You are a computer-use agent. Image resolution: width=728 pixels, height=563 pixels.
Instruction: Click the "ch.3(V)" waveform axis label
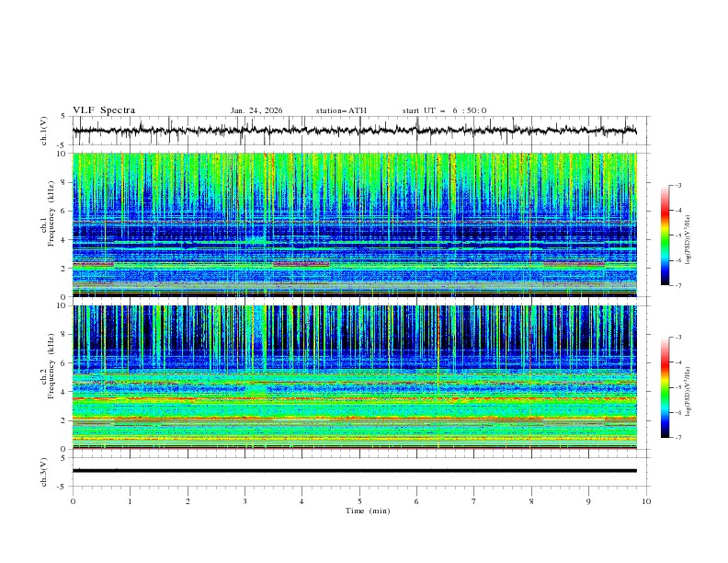(44, 472)
